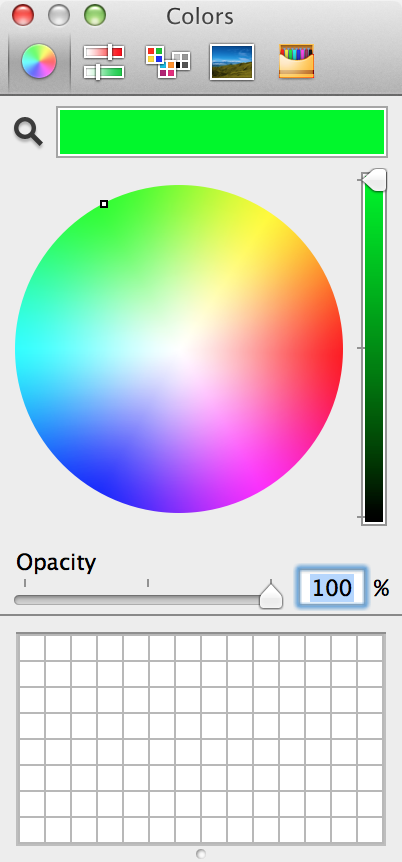Select the Color Wheel picker mode
The width and height of the screenshot is (402, 862).
pyautogui.click(x=39, y=62)
